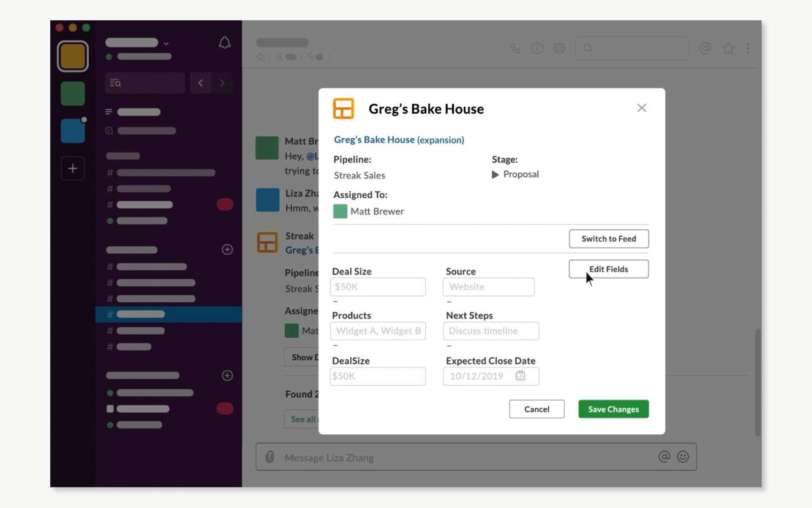The image size is (812, 508).
Task: Star the conversation under the channel title
Action: pos(260,57)
